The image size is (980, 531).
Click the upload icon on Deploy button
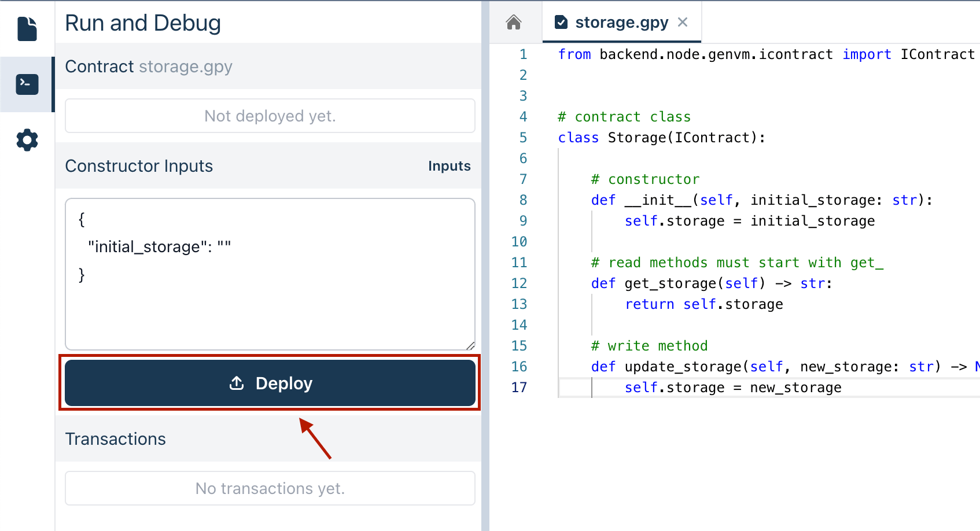coord(237,383)
